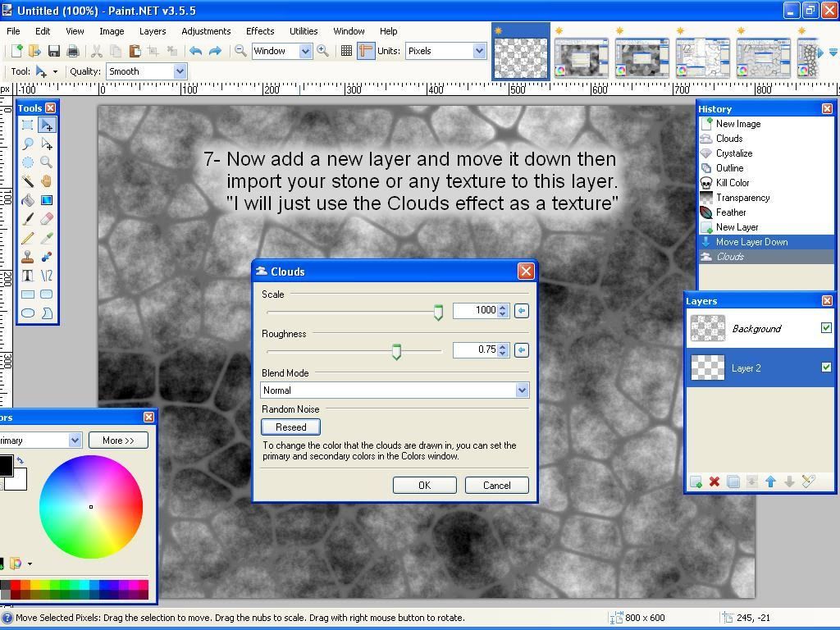840x630 pixels.
Task: Select the Rectangle Select tool
Action: [27, 125]
